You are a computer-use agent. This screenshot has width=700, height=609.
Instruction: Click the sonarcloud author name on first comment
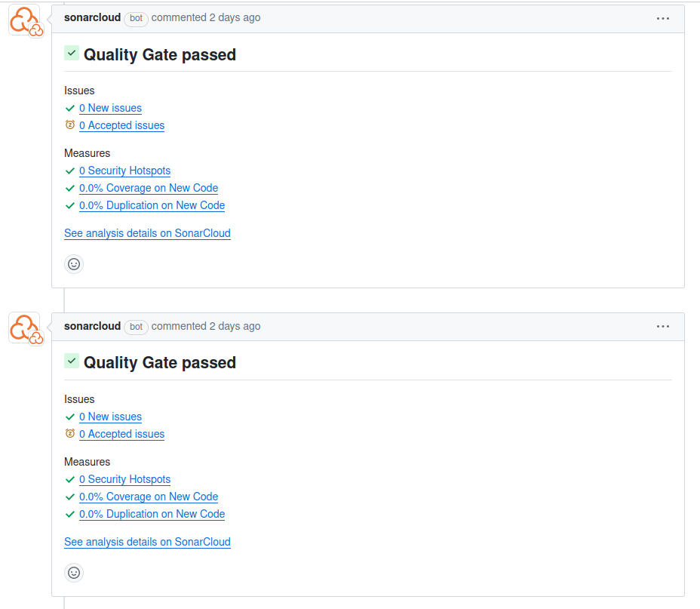(92, 17)
